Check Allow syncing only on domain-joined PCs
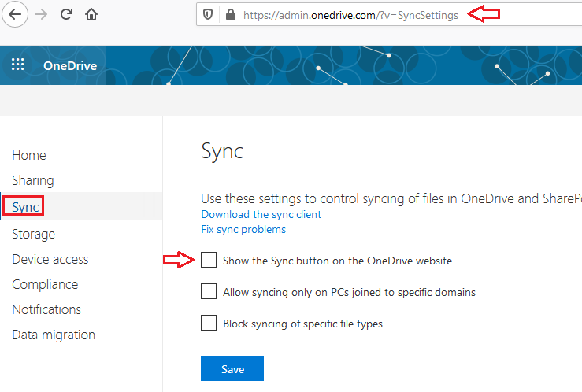The height and width of the screenshot is (392, 582). [209, 291]
